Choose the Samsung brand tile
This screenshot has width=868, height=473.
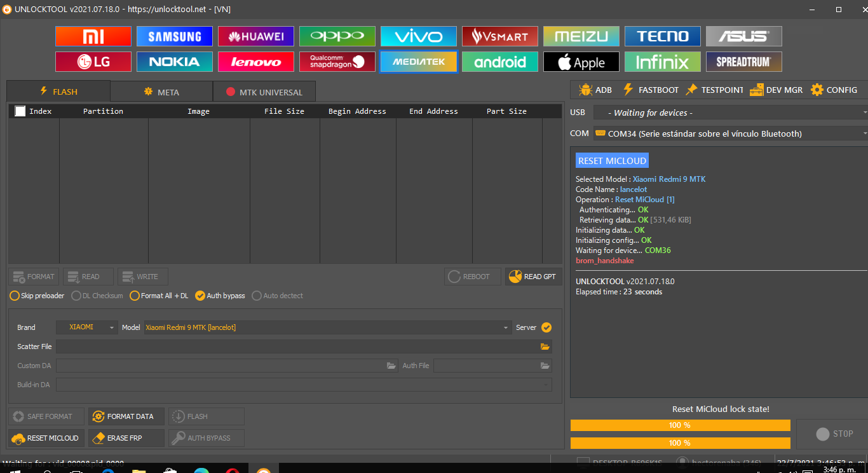[x=175, y=36]
